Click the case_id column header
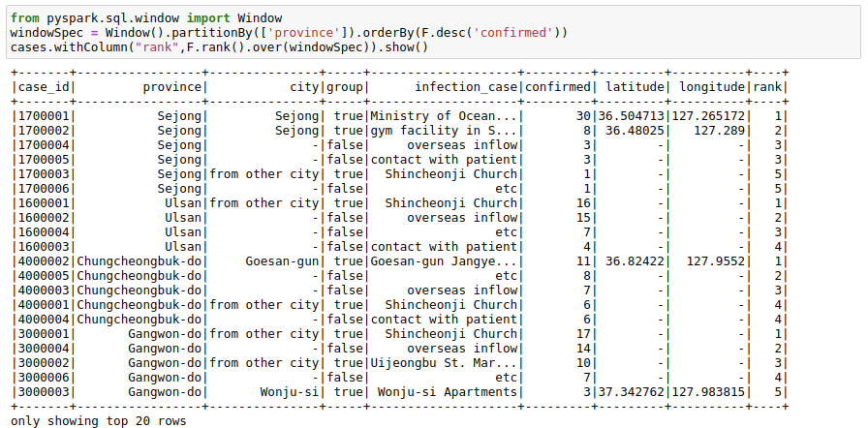This screenshot has height=428, width=868. tap(43, 87)
